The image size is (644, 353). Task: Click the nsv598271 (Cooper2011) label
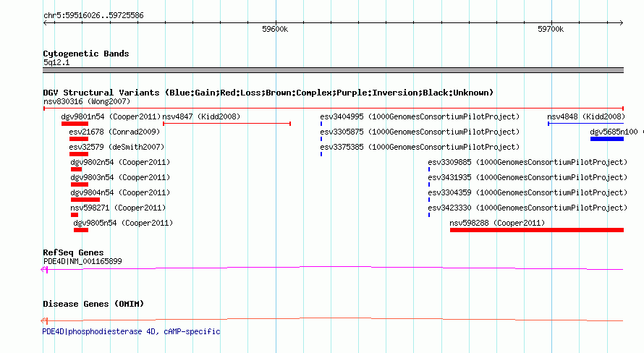click(x=118, y=208)
